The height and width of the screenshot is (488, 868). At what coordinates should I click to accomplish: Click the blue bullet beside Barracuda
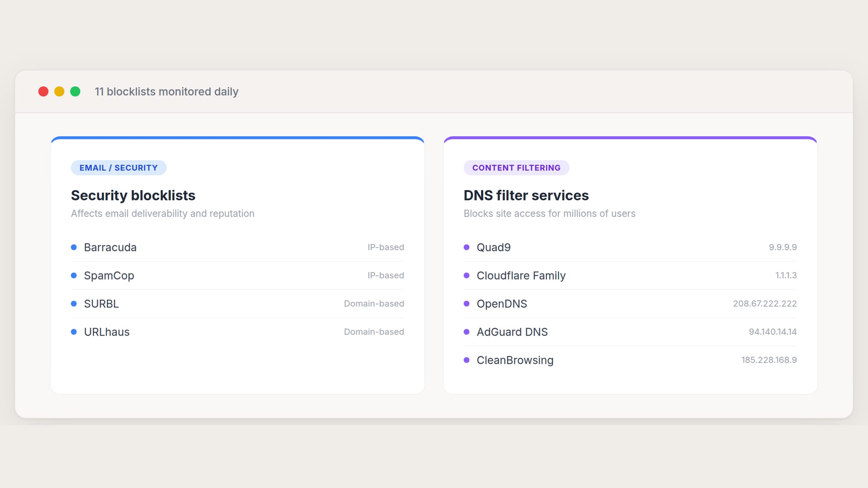pyautogui.click(x=74, y=247)
